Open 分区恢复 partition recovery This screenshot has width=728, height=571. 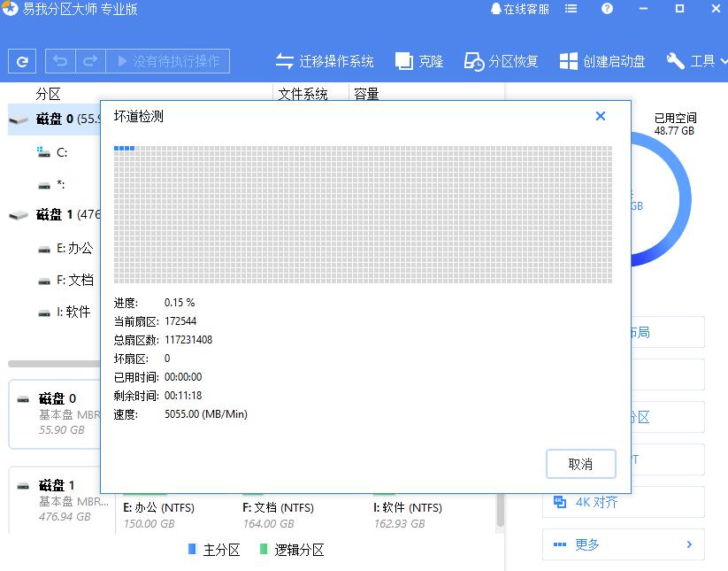tap(502, 61)
